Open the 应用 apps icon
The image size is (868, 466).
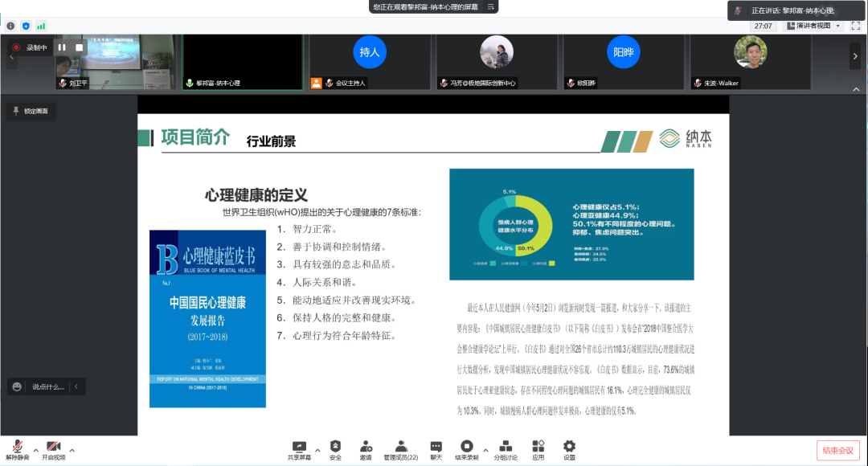(538, 448)
